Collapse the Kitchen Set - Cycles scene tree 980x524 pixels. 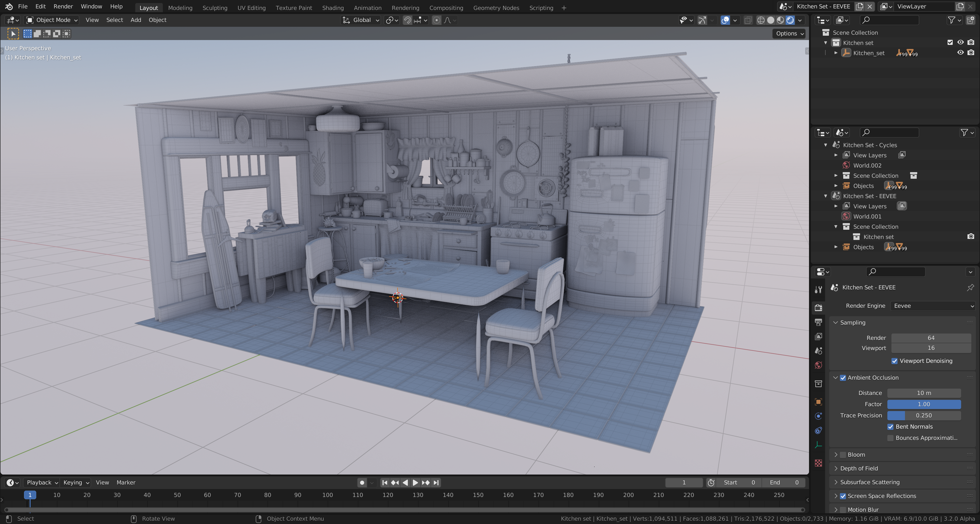826,145
